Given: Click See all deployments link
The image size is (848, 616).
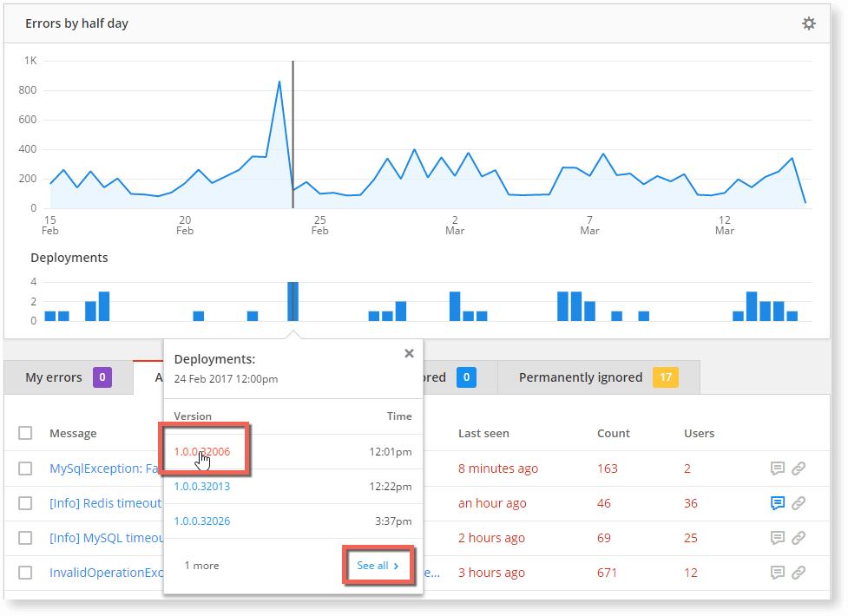Looking at the screenshot, I should 378,566.
